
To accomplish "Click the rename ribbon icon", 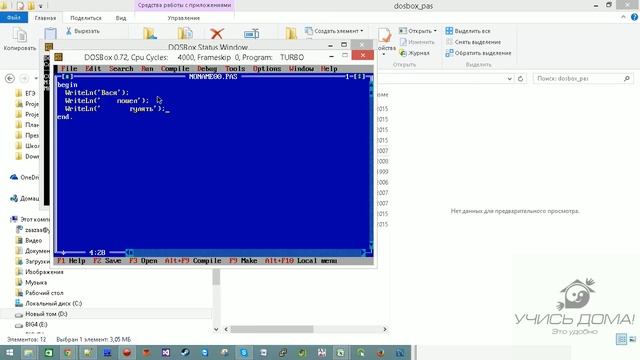I will 251,33.
